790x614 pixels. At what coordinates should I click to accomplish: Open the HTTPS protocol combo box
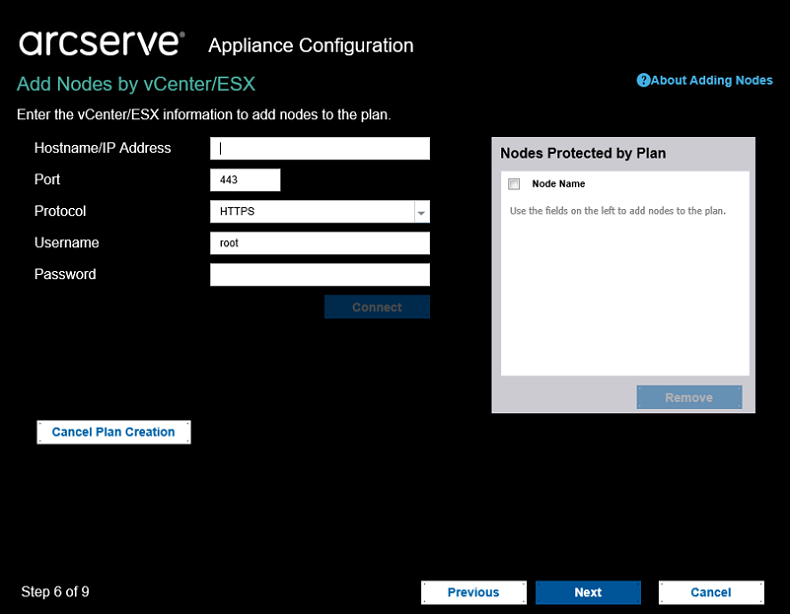tap(320, 212)
